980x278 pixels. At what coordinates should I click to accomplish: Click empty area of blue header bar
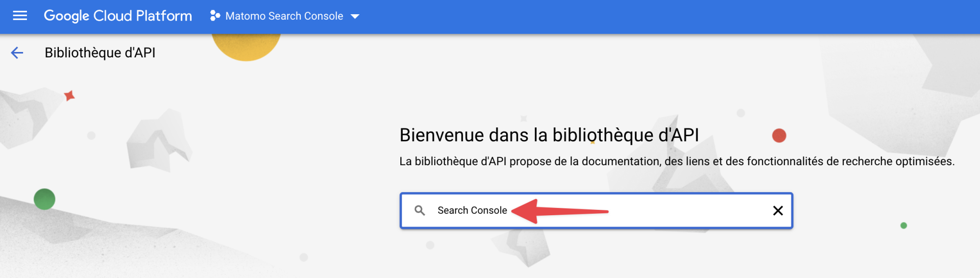click(637, 17)
